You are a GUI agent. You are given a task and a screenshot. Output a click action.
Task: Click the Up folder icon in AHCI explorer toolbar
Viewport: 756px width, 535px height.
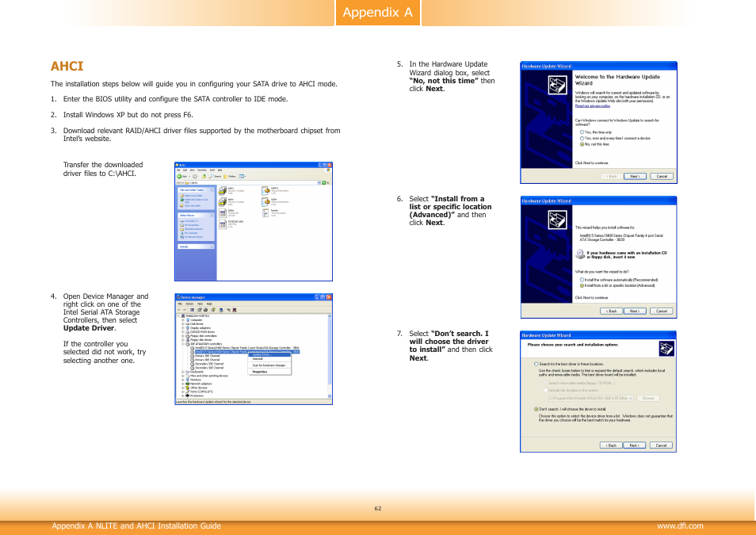(204, 177)
